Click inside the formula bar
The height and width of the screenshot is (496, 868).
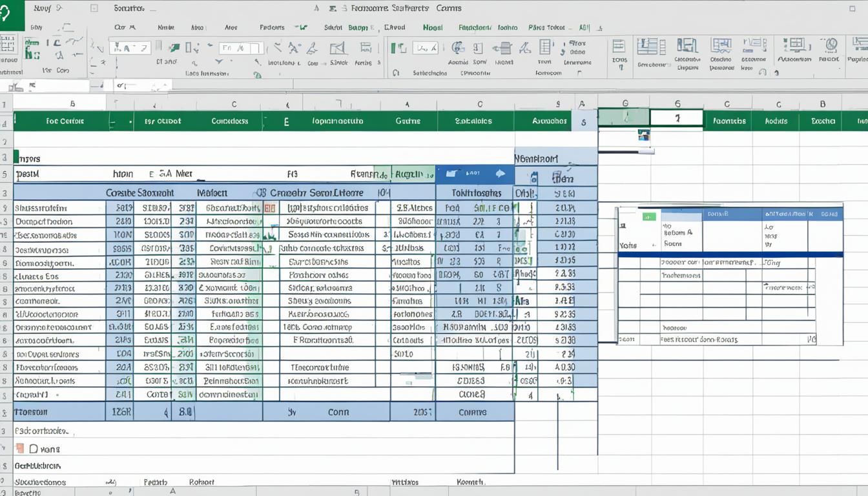[x=258, y=85]
